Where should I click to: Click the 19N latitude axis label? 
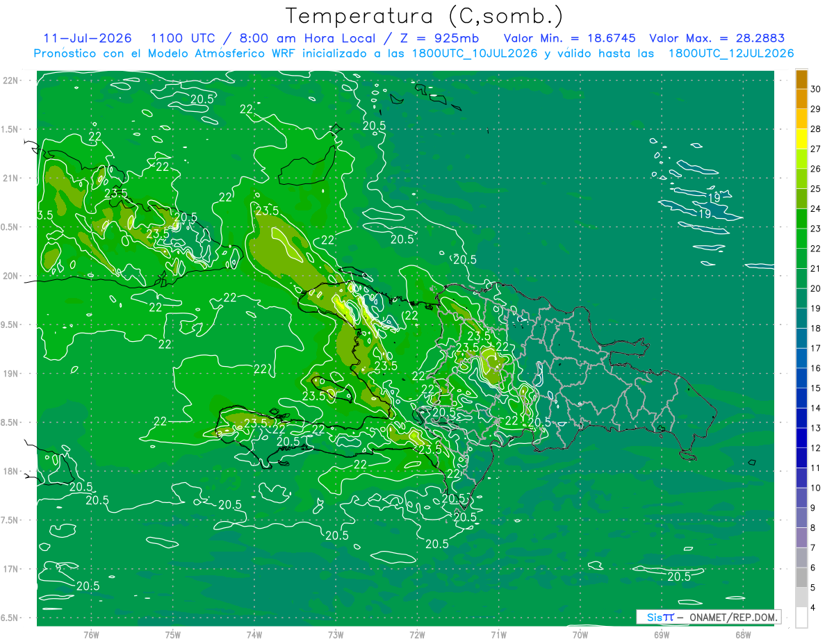(x=10, y=373)
